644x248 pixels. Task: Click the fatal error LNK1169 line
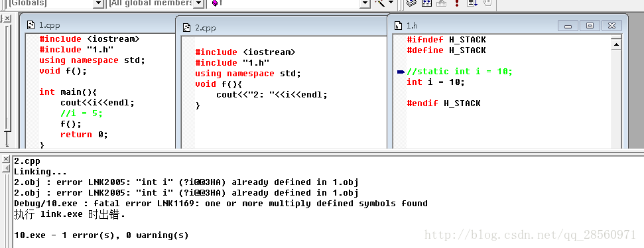(221, 204)
